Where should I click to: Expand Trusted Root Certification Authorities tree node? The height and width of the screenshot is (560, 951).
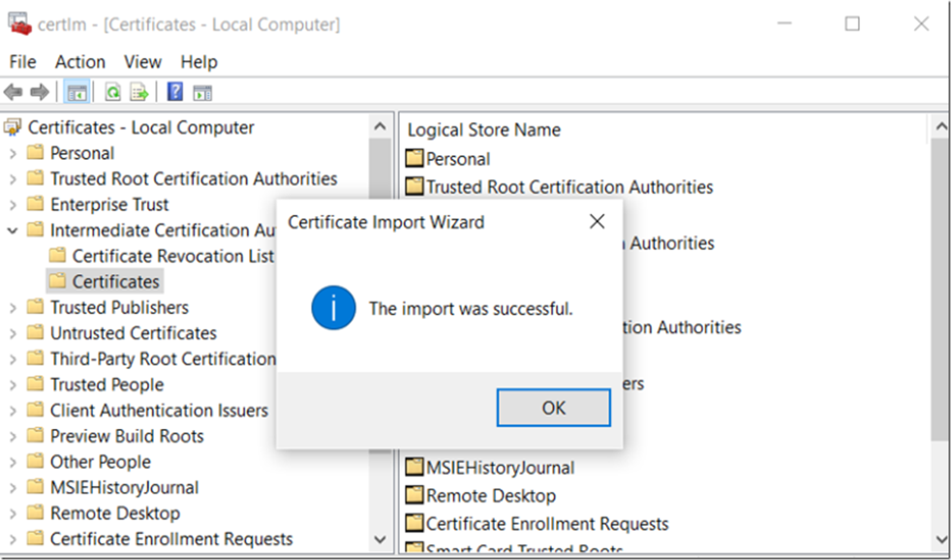coord(13,179)
